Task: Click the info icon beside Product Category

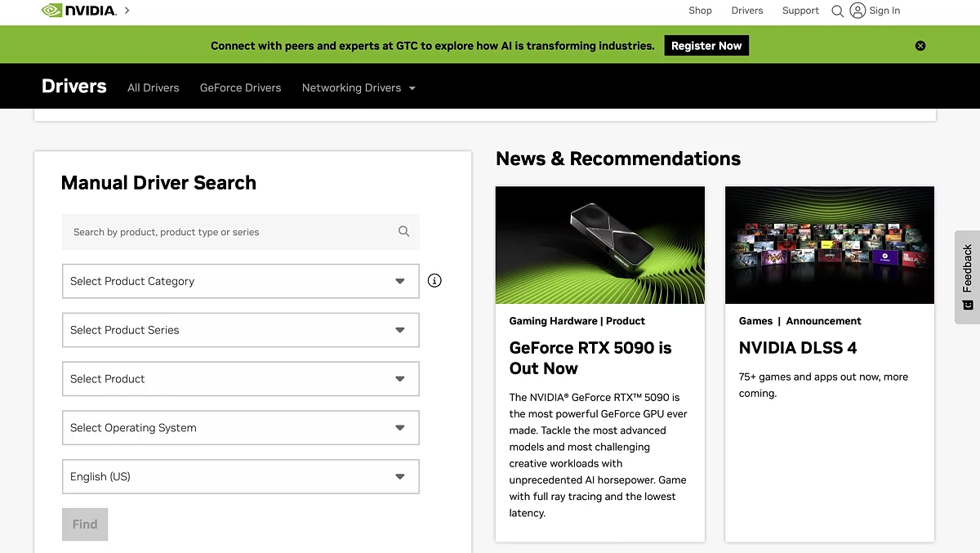Action: [434, 280]
